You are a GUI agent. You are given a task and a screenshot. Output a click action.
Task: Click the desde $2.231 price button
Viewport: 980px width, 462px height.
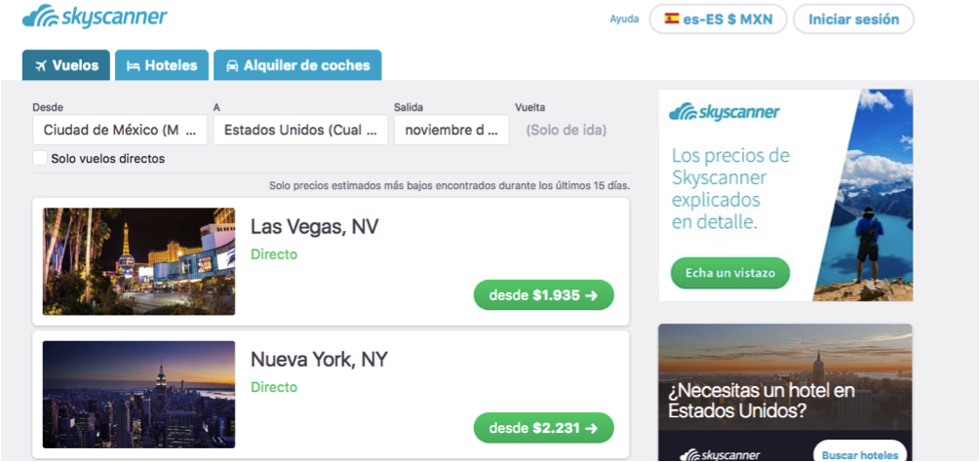pos(544,428)
